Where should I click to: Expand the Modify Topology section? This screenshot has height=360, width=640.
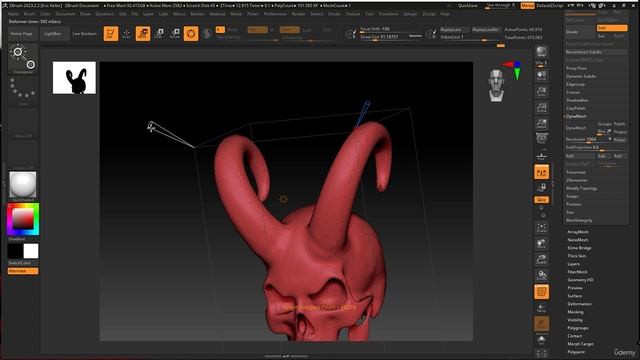(x=581, y=188)
